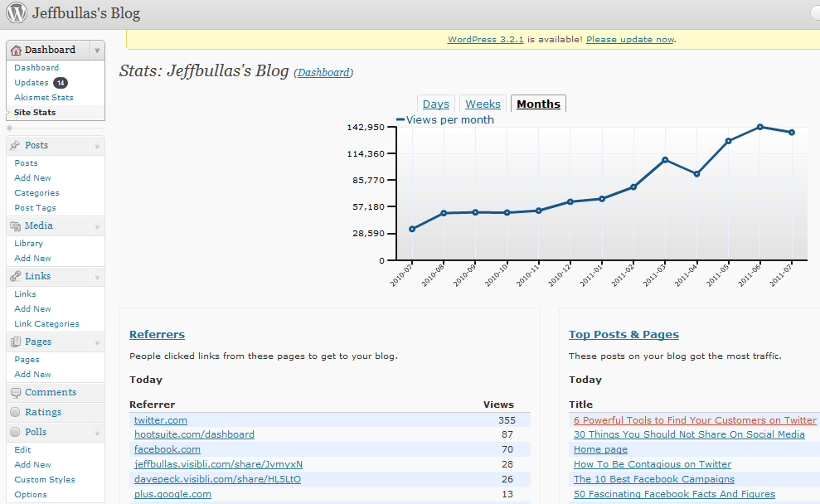Open hootsuite.com/dashboard referrer link
Screen dimensions: 820x504
[194, 434]
